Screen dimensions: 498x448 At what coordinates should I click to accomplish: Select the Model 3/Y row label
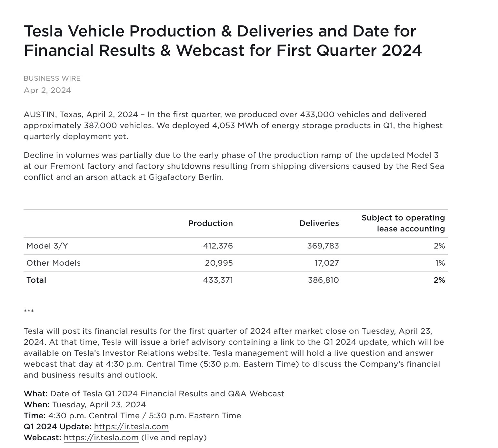[x=47, y=246]
